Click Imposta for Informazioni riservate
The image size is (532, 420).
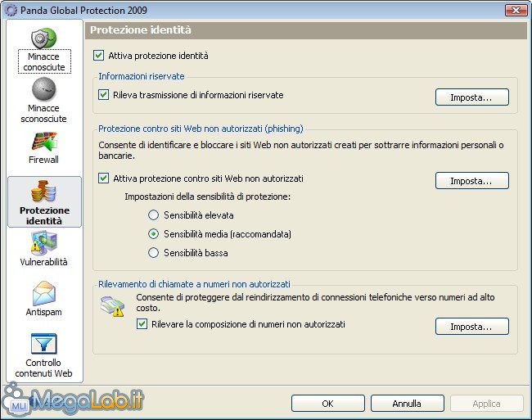click(472, 97)
